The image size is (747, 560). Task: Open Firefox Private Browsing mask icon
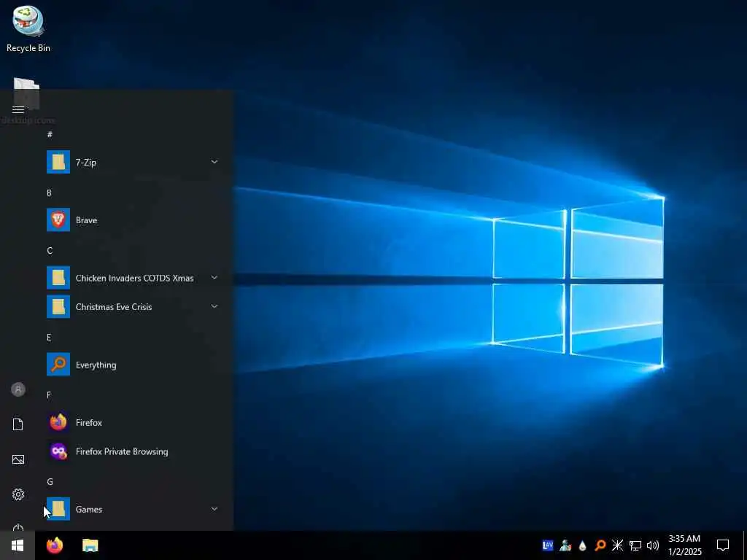[58, 451]
